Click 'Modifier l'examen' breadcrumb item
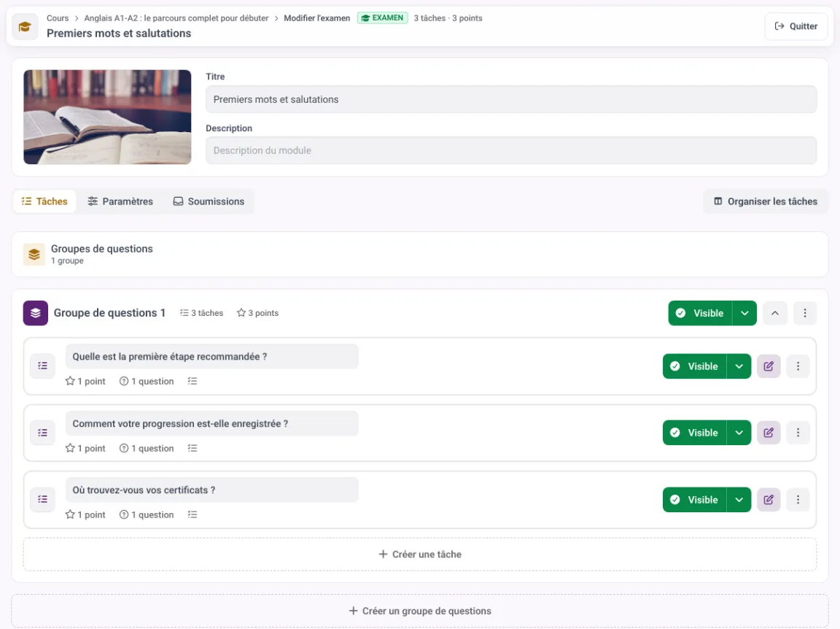Image resolution: width=840 pixels, height=629 pixels. [316, 18]
